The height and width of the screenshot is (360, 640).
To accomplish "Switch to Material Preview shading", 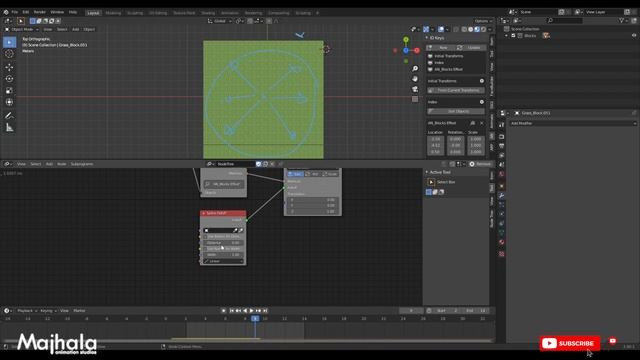I will point(477,29).
